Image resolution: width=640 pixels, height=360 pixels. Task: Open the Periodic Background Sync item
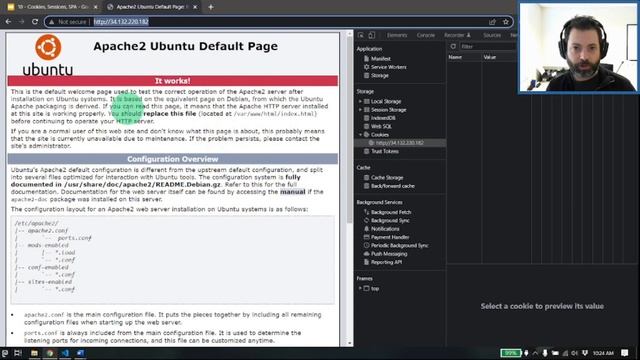pyautogui.click(x=399, y=246)
